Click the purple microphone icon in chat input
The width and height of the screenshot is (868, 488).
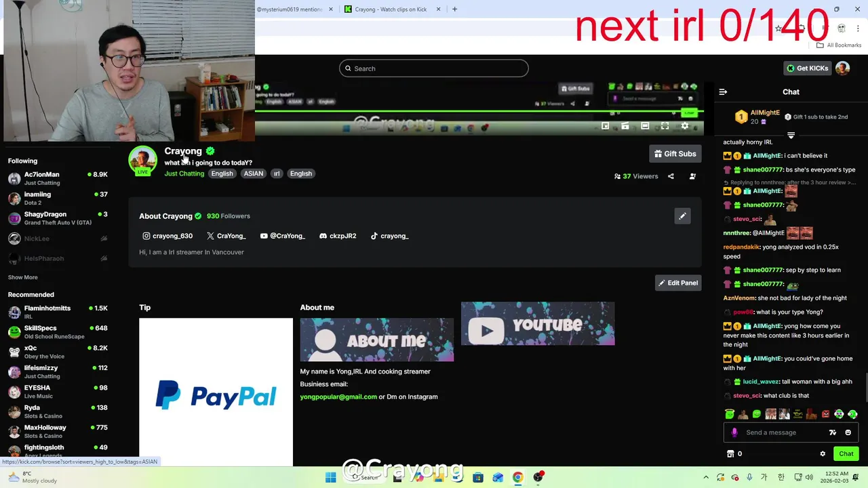734,432
